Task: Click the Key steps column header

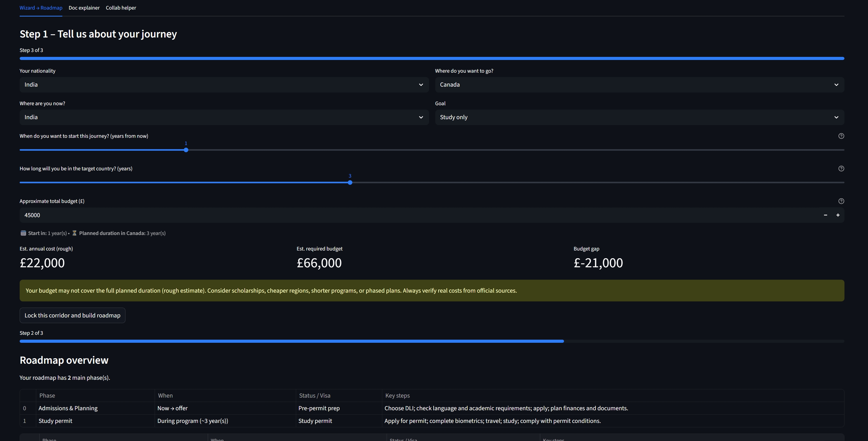Action: click(397, 396)
